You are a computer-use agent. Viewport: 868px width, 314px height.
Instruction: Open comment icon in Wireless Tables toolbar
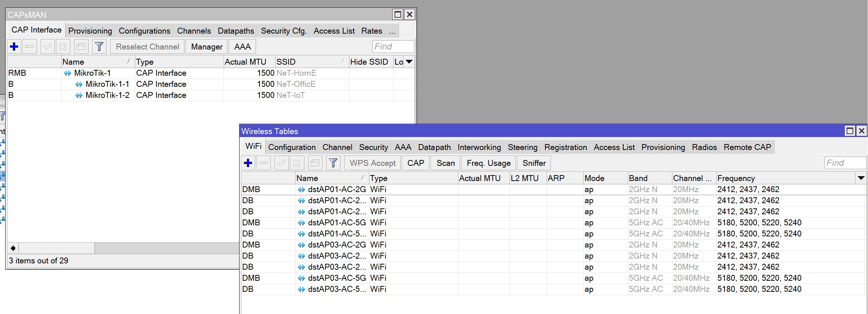click(315, 163)
